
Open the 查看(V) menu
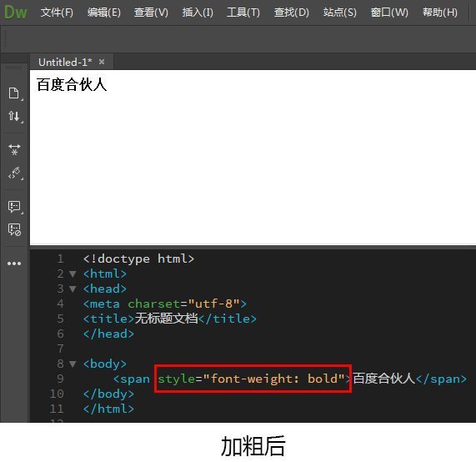point(151,13)
